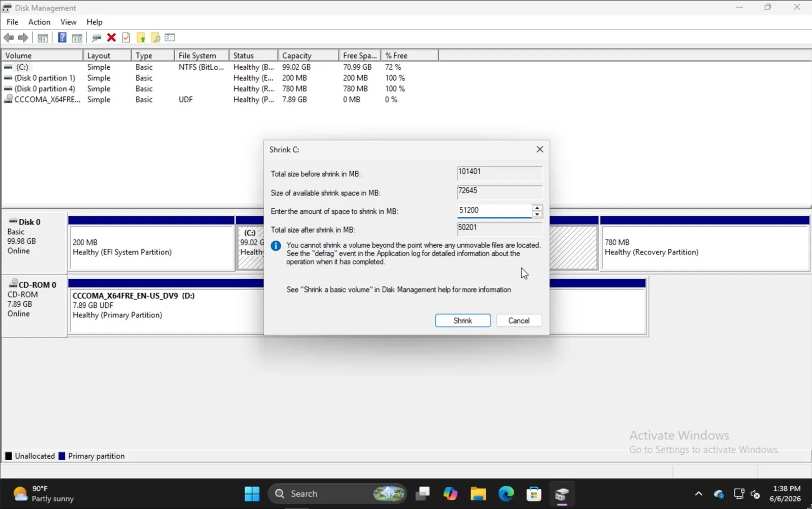812x509 pixels.
Task: Decrease shrink amount with down spinner arrow
Action: pyautogui.click(x=537, y=214)
